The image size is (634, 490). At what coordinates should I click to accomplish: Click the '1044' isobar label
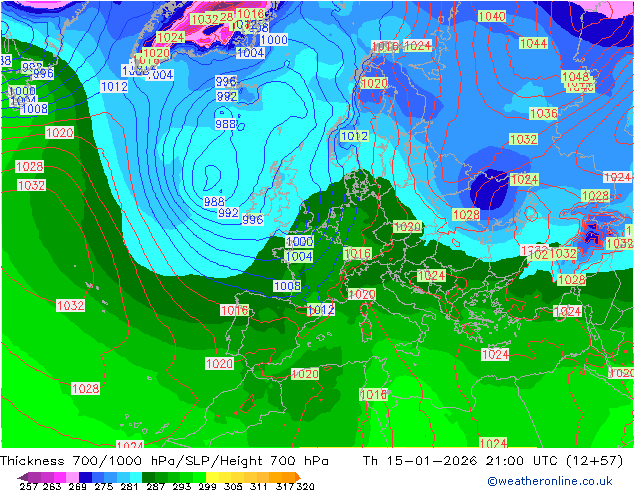[x=533, y=43]
